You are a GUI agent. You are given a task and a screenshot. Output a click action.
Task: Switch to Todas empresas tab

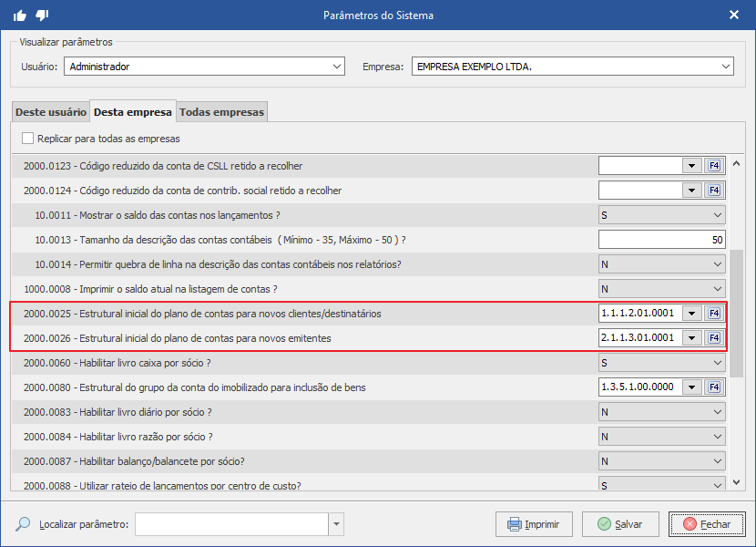222,112
